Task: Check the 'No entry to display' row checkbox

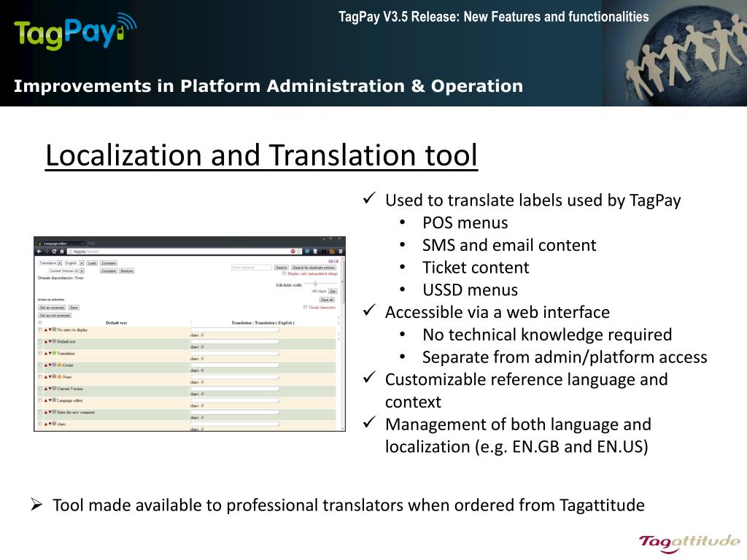Action: (x=40, y=330)
